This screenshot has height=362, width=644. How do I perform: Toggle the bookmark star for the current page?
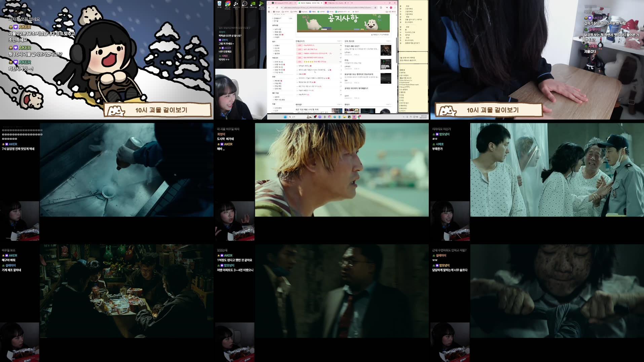pyautogui.click(x=376, y=7)
